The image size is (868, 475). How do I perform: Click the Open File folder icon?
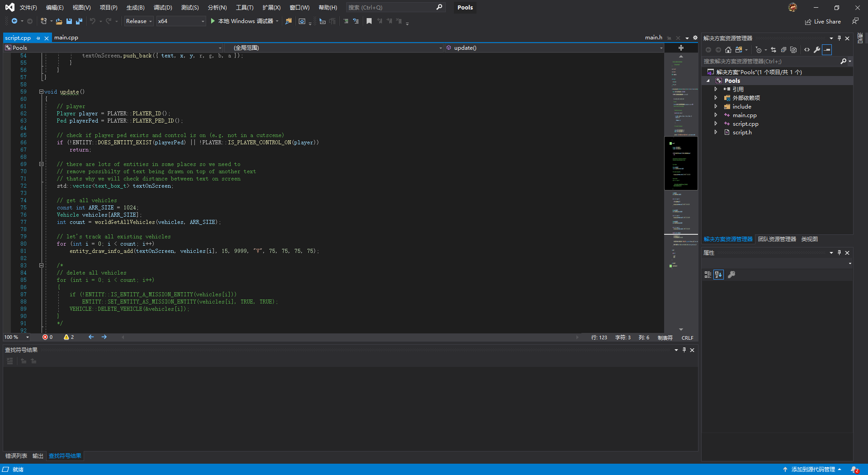(59, 21)
